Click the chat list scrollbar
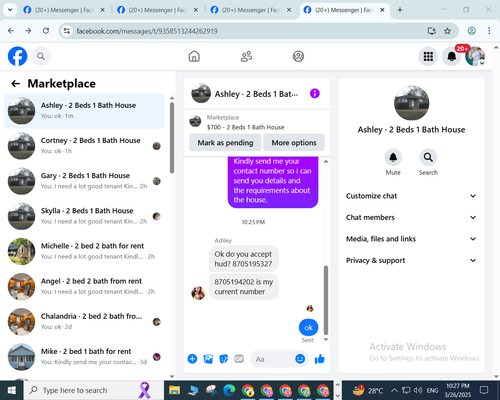500x400 pixels. click(172, 138)
